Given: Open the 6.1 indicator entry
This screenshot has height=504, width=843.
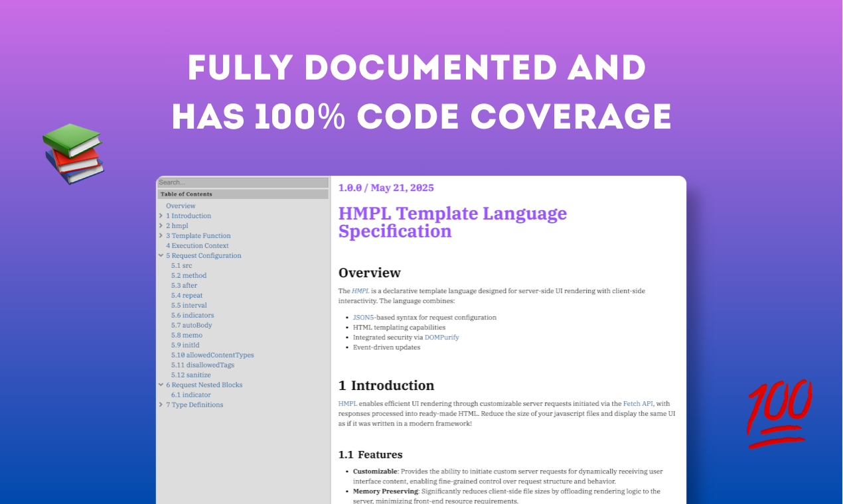Looking at the screenshot, I should (x=191, y=395).
